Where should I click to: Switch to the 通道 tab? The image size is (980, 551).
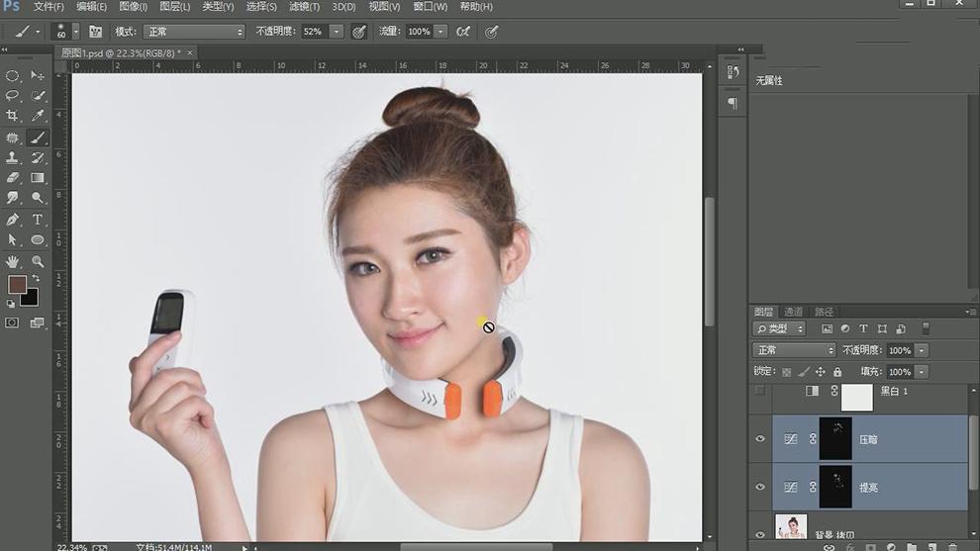(793, 312)
